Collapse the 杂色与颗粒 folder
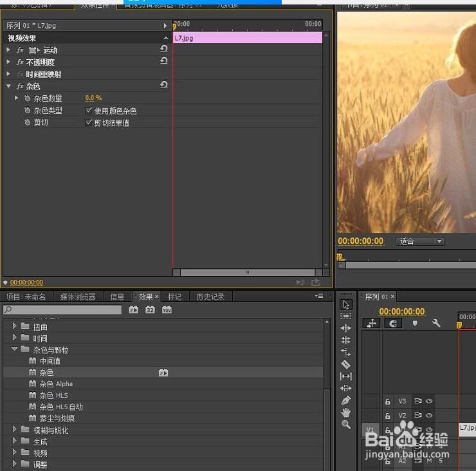476x471 pixels. click(14, 349)
